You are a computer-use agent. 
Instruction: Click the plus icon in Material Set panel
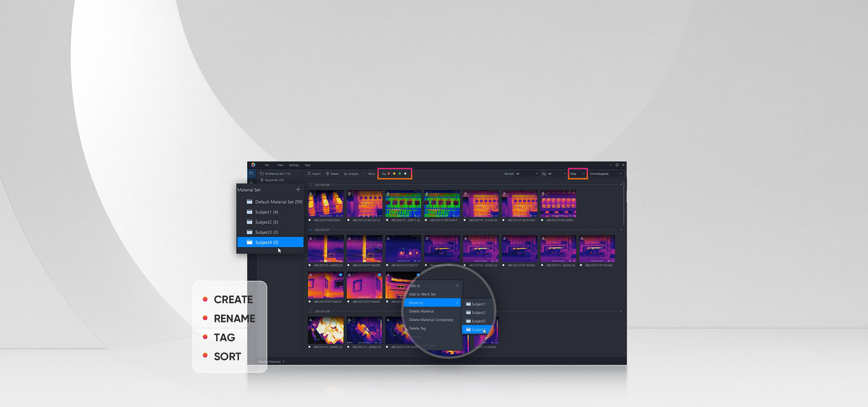pos(298,189)
